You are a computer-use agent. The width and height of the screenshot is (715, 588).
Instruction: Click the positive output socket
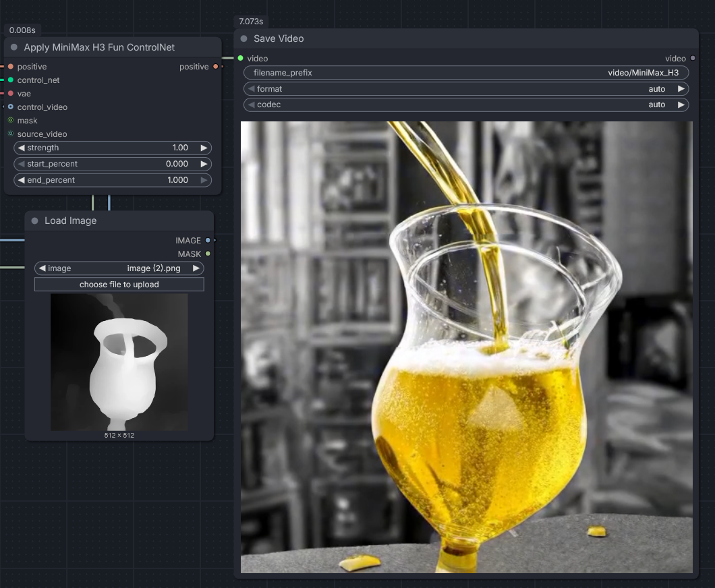click(x=215, y=67)
